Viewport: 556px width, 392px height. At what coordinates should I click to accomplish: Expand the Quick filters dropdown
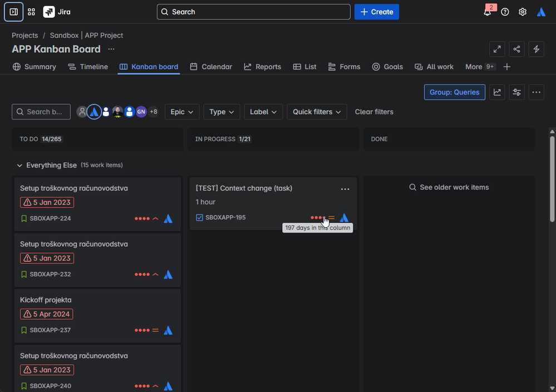(317, 112)
